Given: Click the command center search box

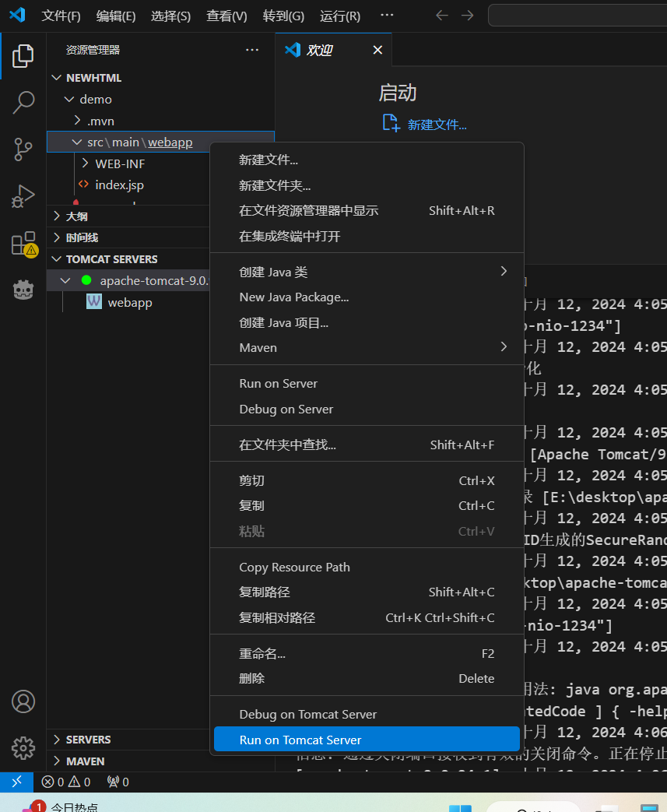Looking at the screenshot, I should [577, 15].
